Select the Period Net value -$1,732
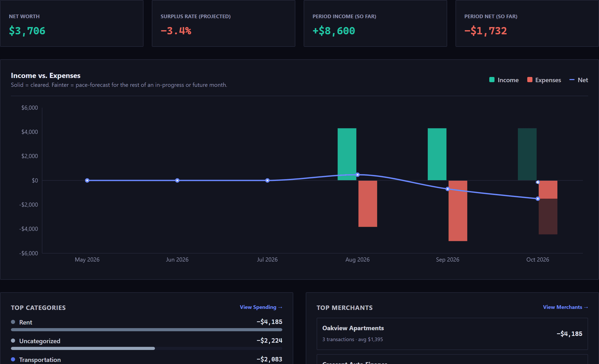Viewport: 599px width, 364px height. click(485, 31)
